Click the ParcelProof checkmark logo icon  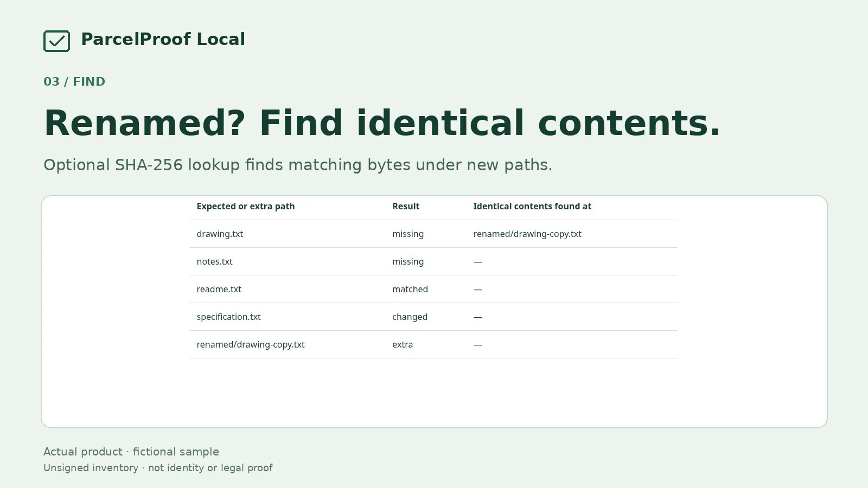[56, 41]
